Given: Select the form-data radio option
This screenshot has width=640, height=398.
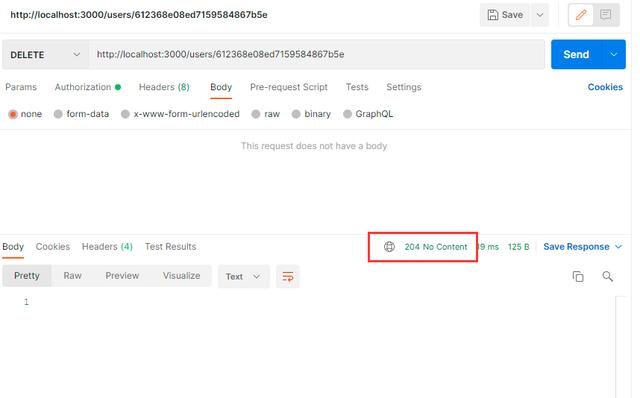Looking at the screenshot, I should [x=58, y=114].
